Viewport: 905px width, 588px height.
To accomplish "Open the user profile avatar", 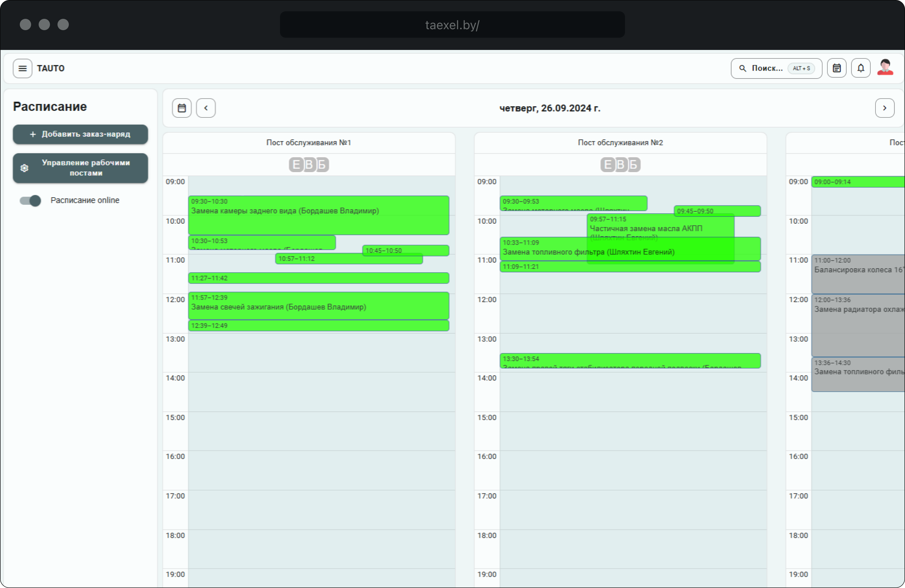I will click(885, 68).
